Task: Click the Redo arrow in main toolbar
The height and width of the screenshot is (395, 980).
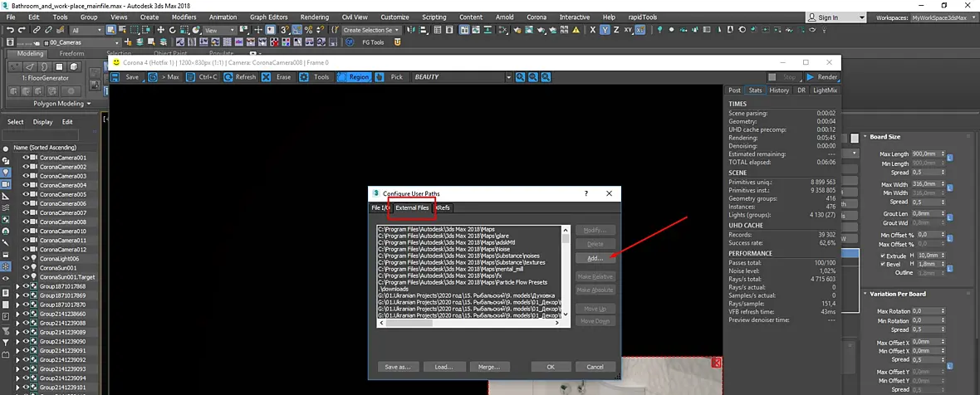Action: coord(22,29)
